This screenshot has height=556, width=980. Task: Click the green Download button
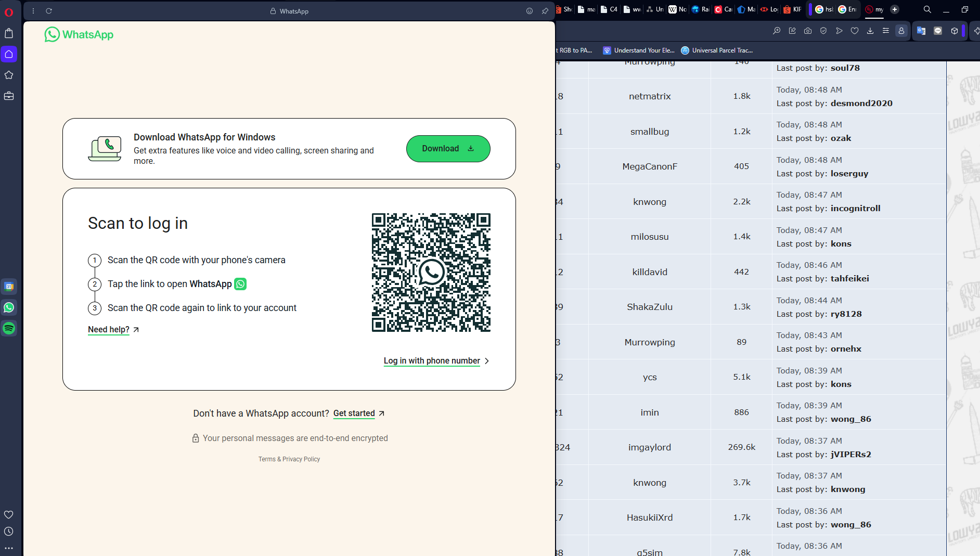pos(448,149)
